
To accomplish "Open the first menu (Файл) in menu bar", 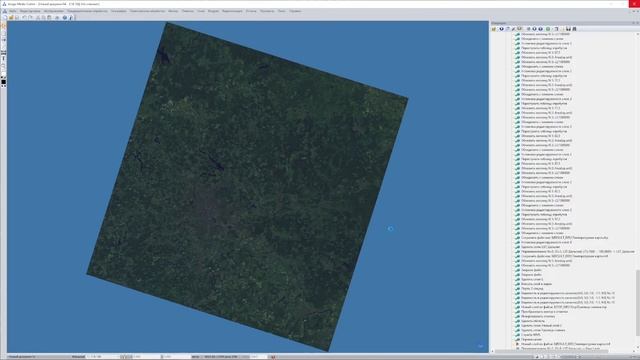I will pyautogui.click(x=13, y=11).
